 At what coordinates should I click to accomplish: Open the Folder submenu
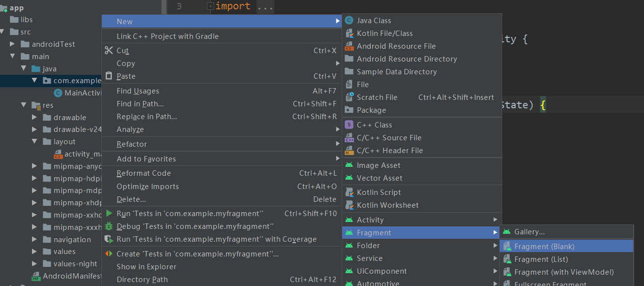[422, 246]
